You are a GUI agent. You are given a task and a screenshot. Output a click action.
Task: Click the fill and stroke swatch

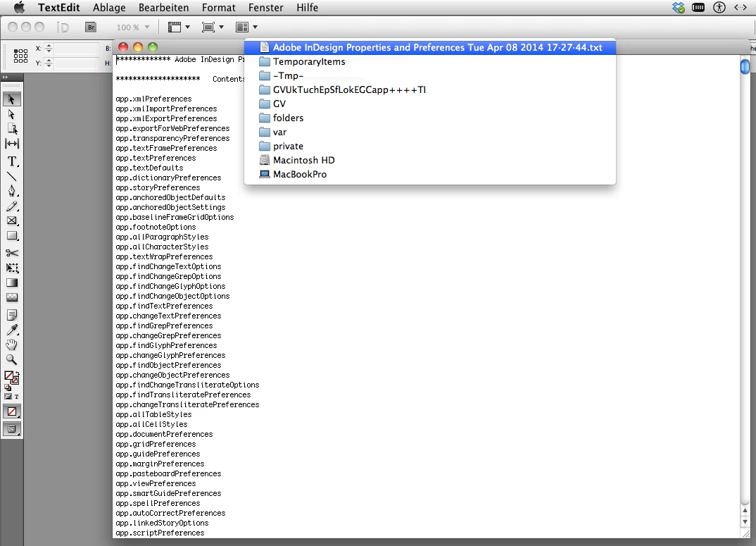point(11,377)
